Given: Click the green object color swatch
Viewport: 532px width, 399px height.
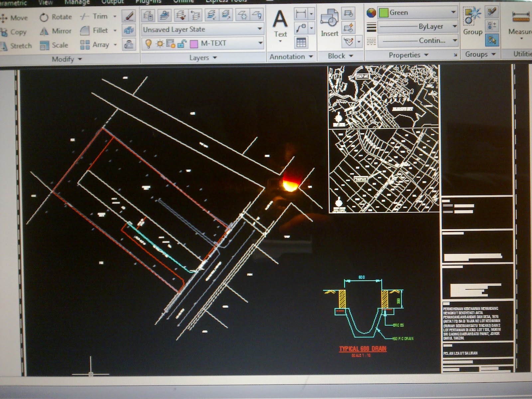Looking at the screenshot, I should 384,13.
